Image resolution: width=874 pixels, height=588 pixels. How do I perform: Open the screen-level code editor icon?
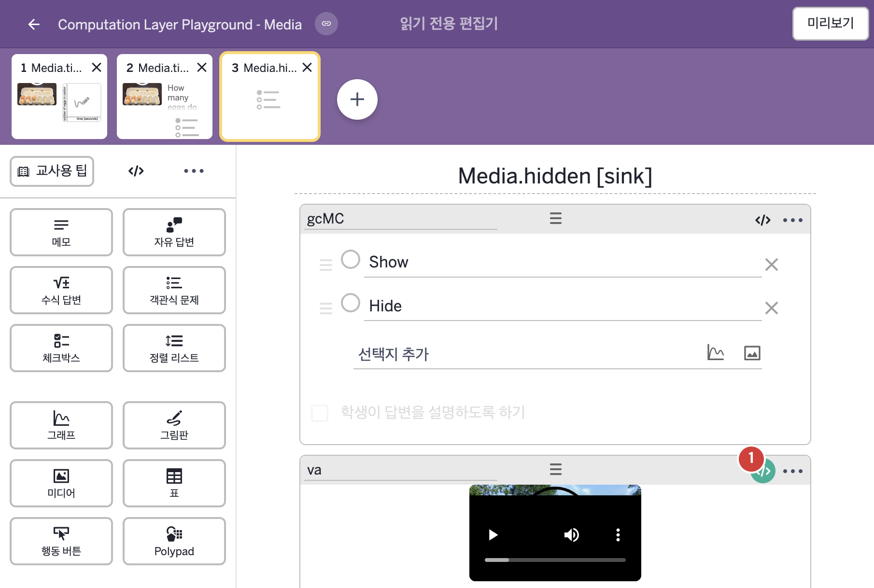136,171
